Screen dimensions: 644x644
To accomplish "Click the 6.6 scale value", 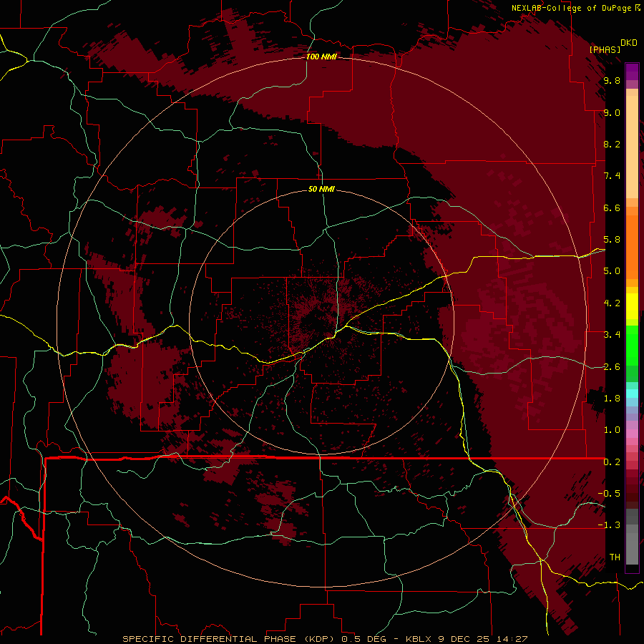I will [x=612, y=208].
